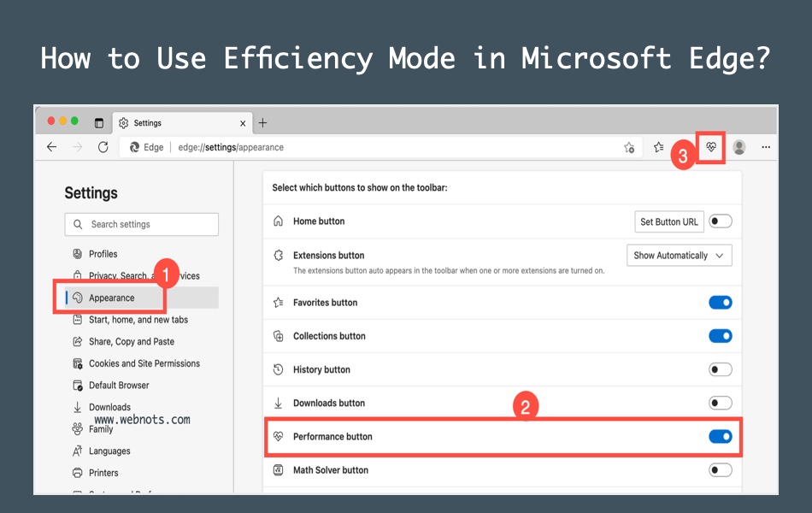The width and height of the screenshot is (812, 513).
Task: Close the Settings tab
Action: [x=243, y=123]
